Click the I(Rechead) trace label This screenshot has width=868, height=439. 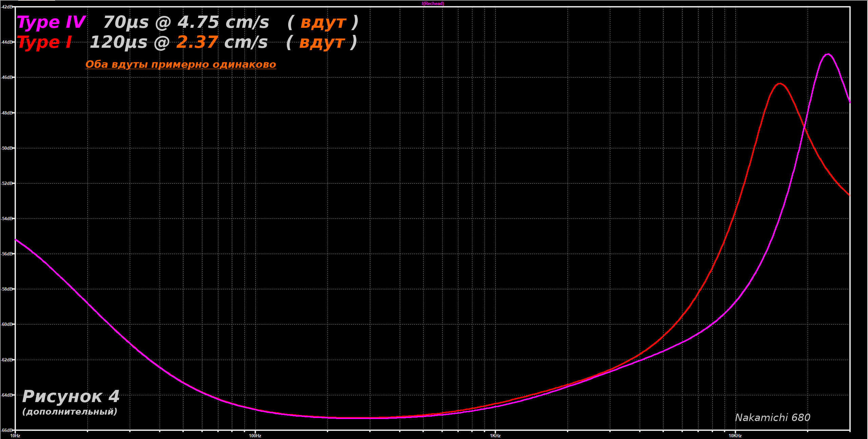coord(433,4)
